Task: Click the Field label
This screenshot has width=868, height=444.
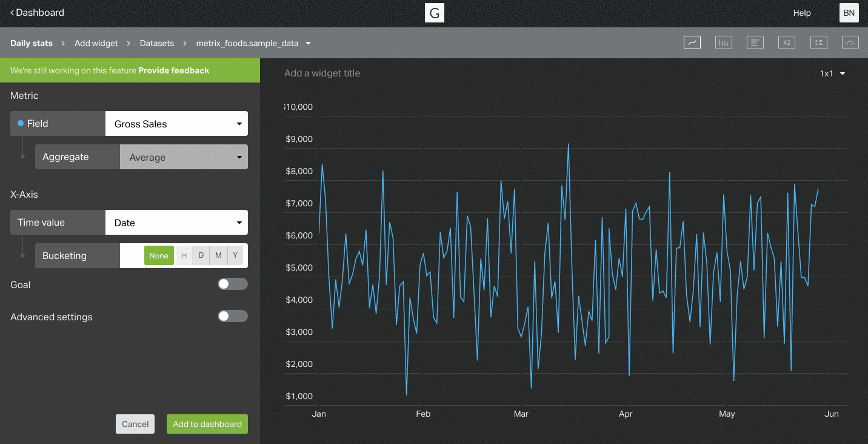Action: [x=38, y=123]
